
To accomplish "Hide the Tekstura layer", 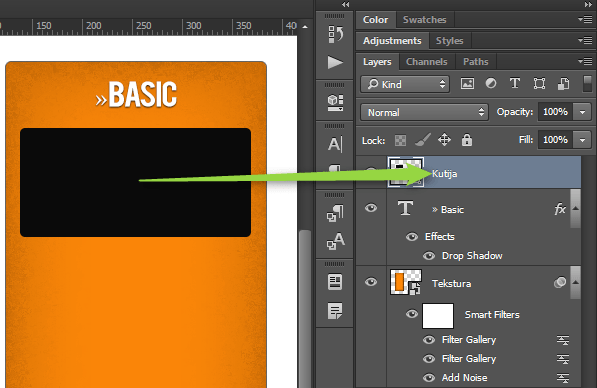I will coord(371,282).
